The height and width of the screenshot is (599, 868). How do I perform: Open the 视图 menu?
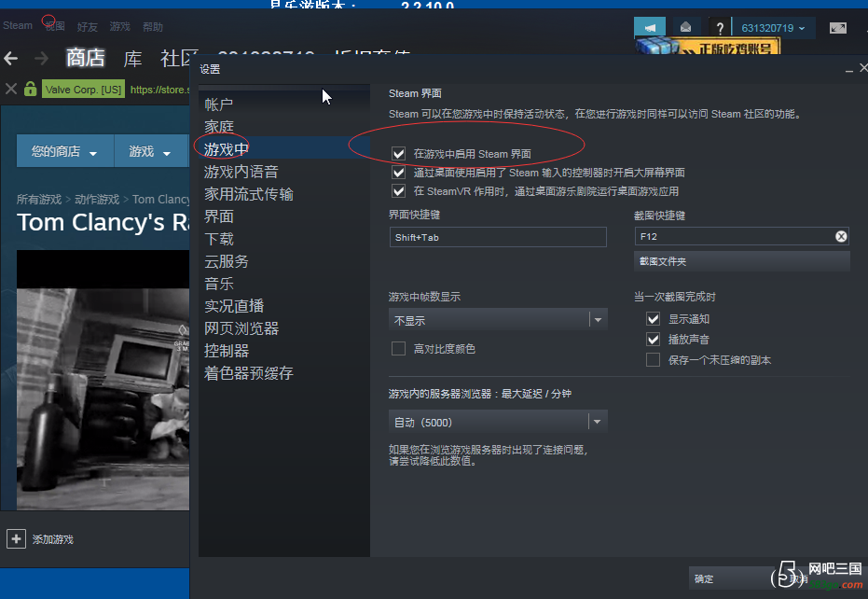55,26
